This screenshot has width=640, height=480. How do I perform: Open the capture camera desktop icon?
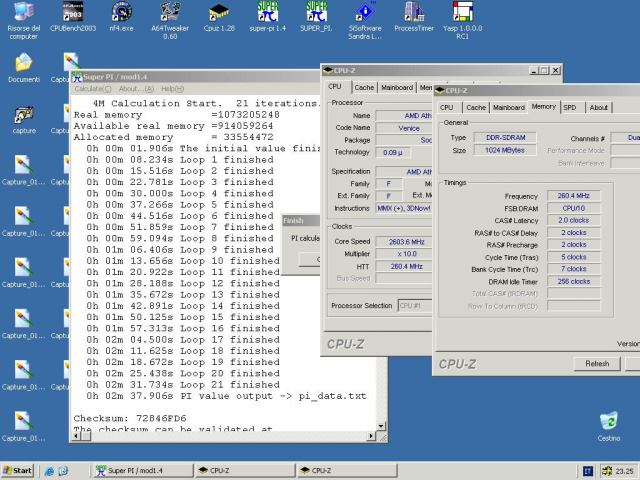(x=24, y=120)
